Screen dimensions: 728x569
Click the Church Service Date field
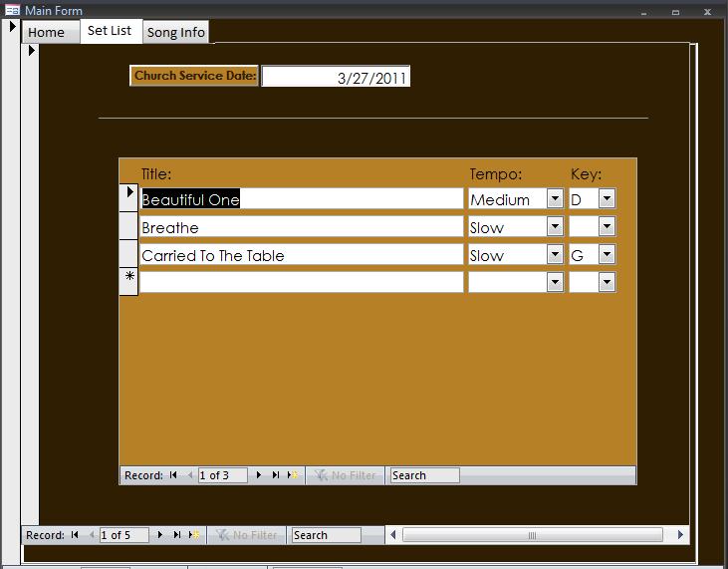pyautogui.click(x=336, y=76)
